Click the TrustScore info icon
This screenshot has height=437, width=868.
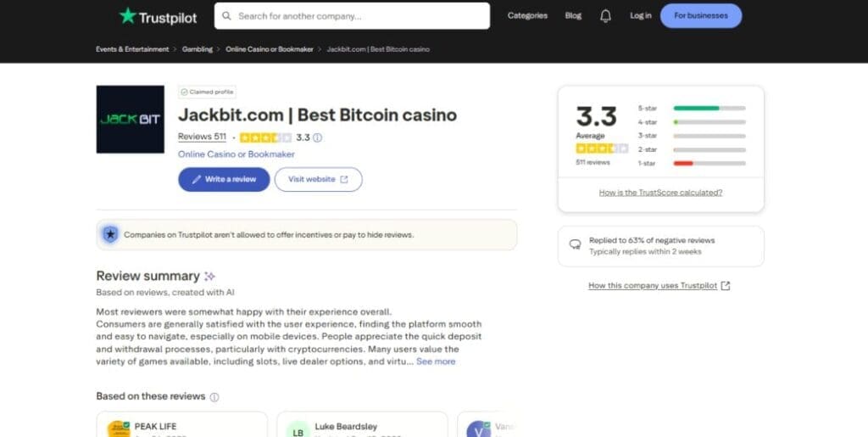[318, 137]
